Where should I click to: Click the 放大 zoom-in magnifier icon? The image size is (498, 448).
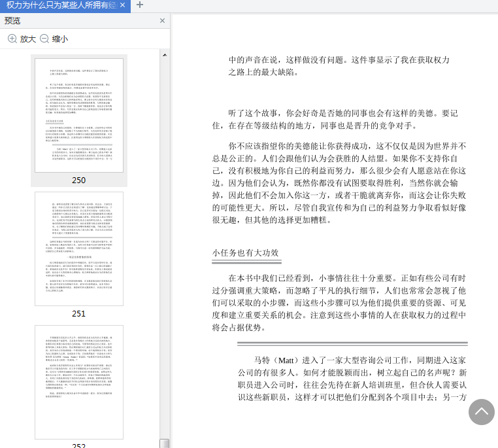tap(12, 39)
